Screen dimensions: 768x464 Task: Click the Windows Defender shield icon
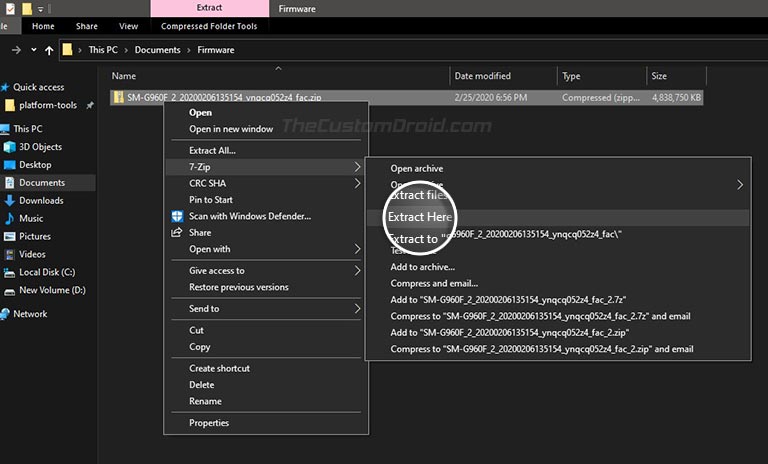(x=177, y=216)
